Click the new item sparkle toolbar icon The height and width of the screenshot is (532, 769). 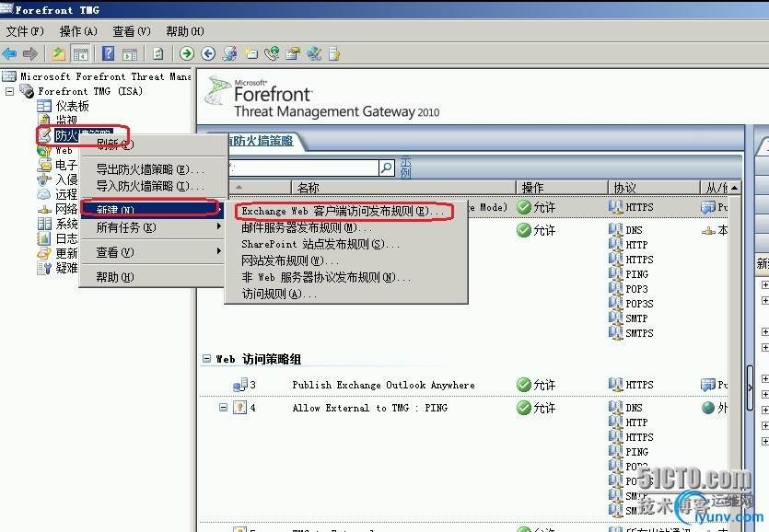coord(251,53)
